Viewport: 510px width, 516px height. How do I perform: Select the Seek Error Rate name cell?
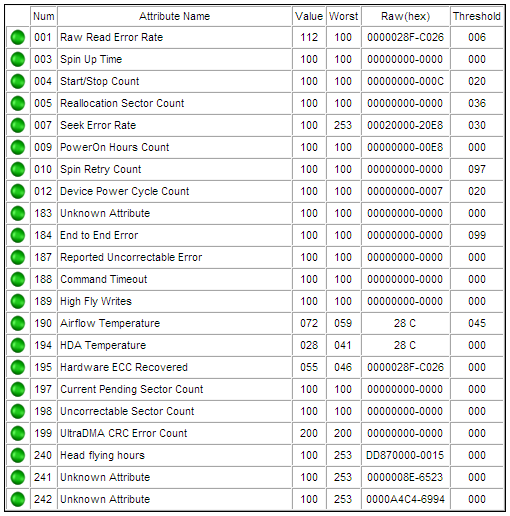[x=174, y=125]
